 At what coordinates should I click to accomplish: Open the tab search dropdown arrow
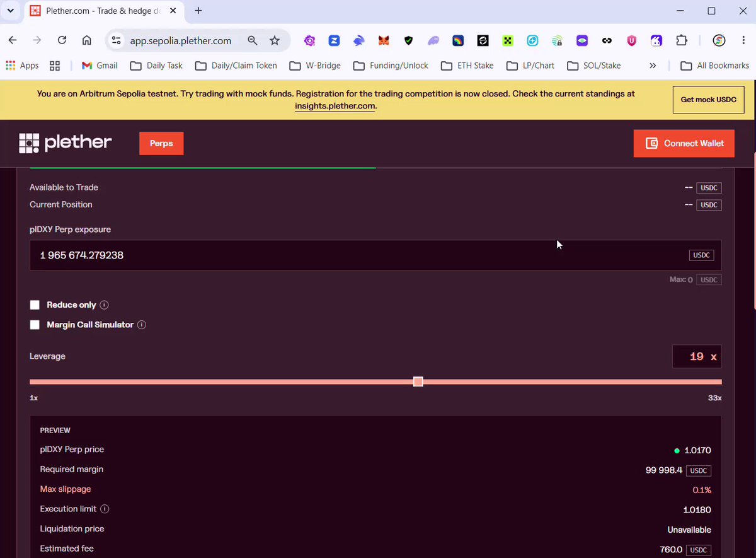coord(11,11)
